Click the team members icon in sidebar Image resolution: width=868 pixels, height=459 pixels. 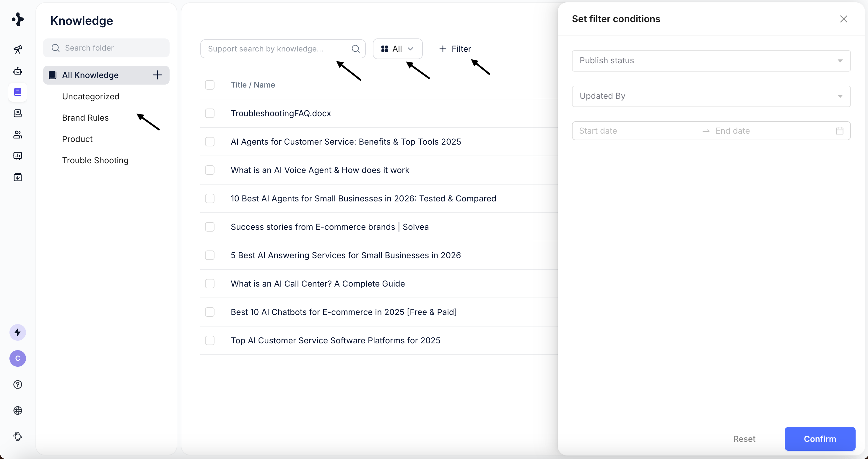[x=17, y=135]
